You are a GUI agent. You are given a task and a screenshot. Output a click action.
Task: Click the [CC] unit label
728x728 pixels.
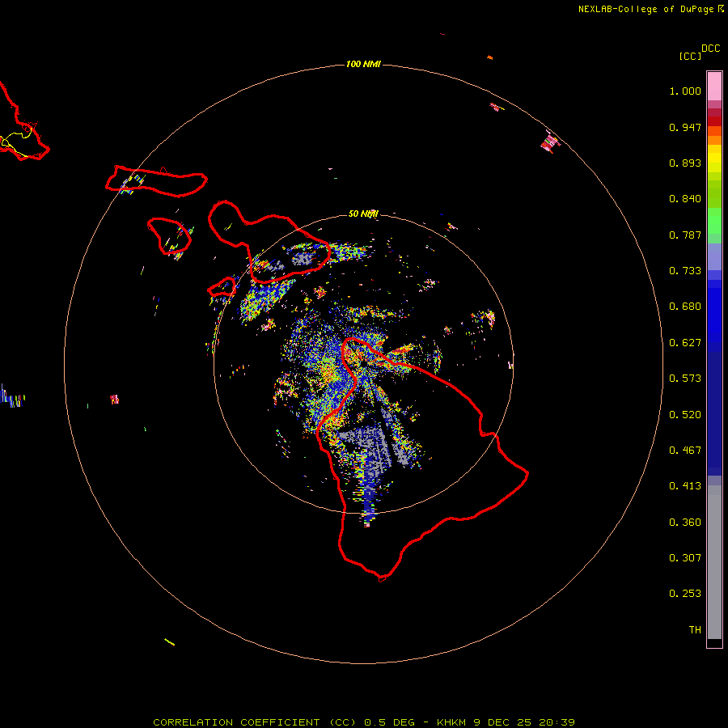tap(690, 56)
